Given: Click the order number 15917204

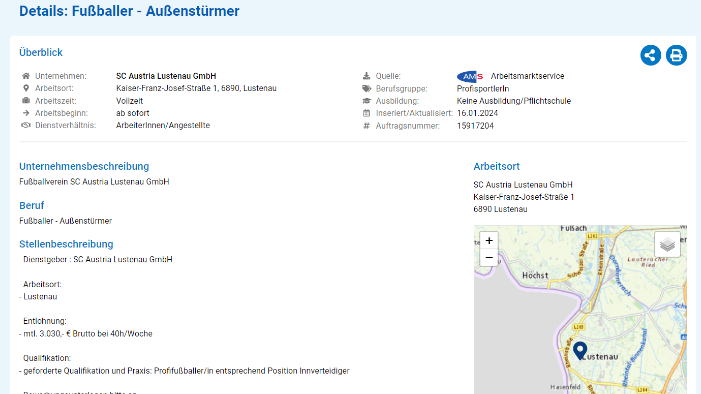Looking at the screenshot, I should click(475, 126).
